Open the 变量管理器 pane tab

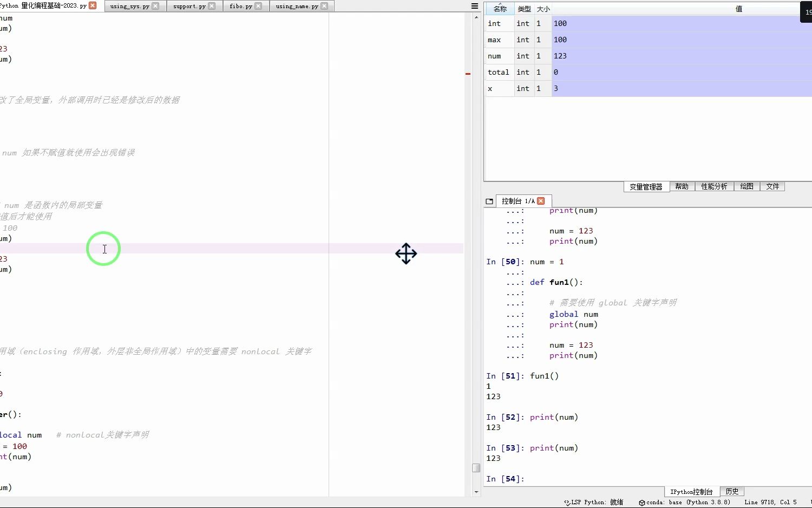click(646, 186)
